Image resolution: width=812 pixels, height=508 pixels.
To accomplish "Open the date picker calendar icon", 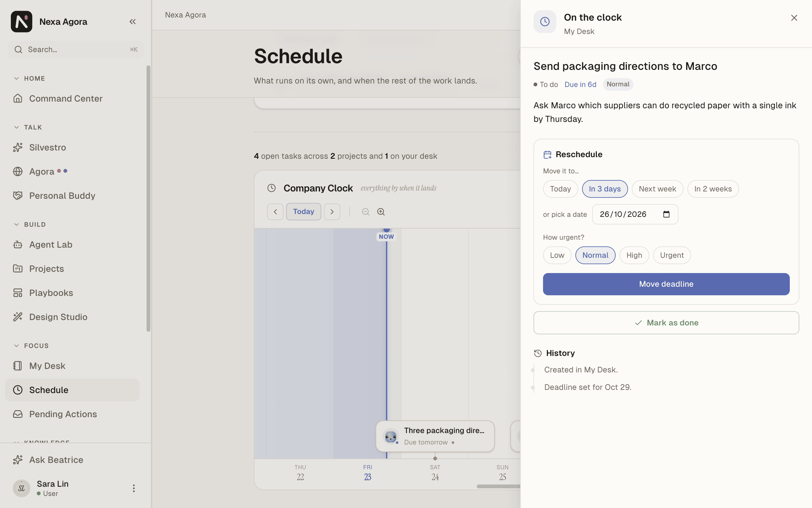I will pos(666,214).
